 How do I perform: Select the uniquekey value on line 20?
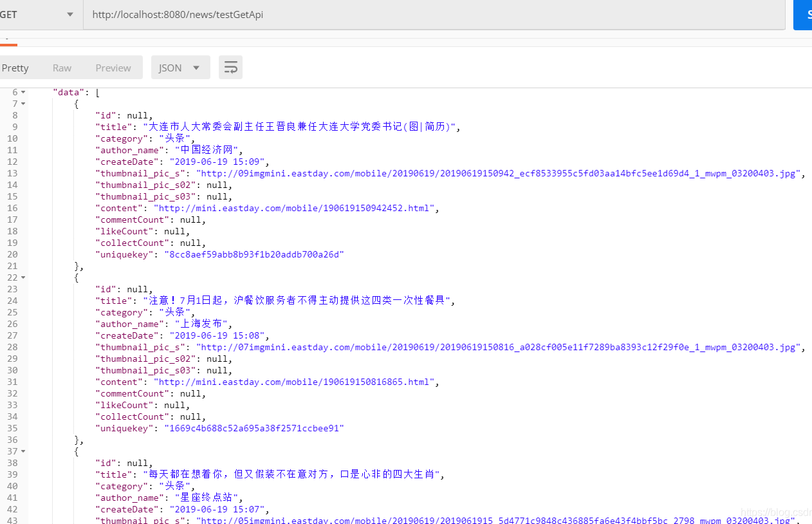(x=254, y=254)
